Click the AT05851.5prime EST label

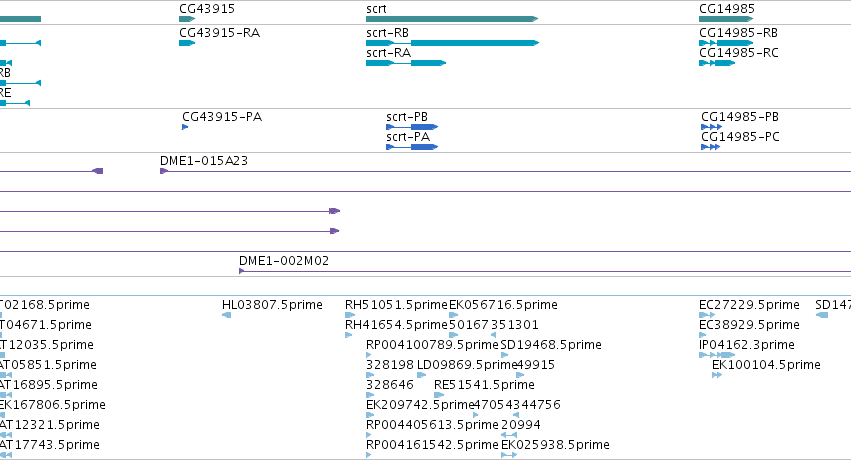click(48, 365)
